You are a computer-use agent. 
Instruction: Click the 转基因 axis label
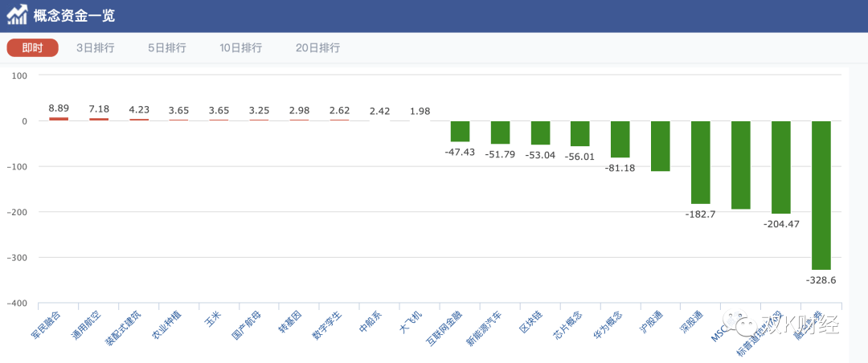pyautogui.click(x=290, y=322)
